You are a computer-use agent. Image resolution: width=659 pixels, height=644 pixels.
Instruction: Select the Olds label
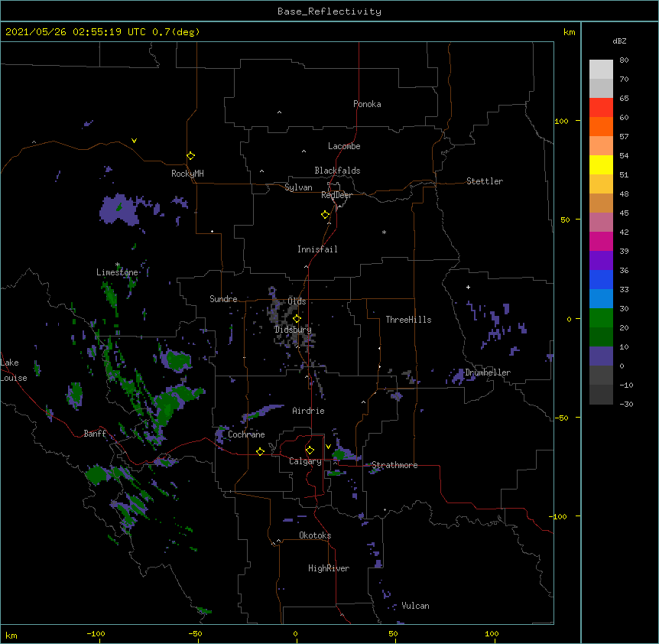click(297, 301)
